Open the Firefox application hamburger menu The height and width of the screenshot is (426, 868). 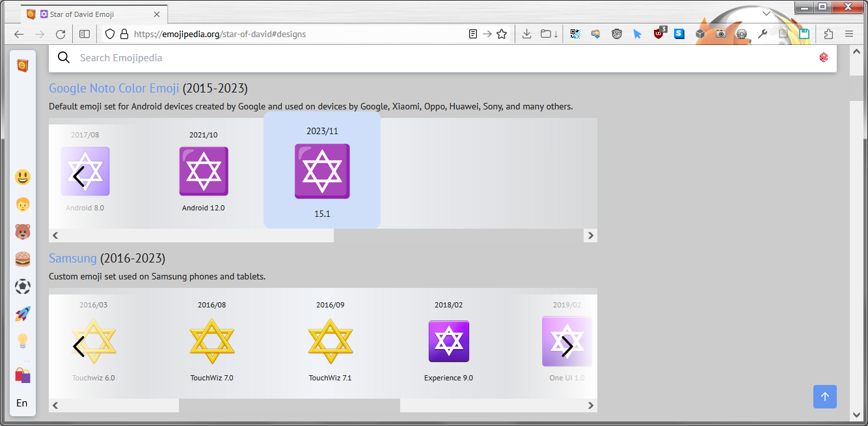(849, 34)
